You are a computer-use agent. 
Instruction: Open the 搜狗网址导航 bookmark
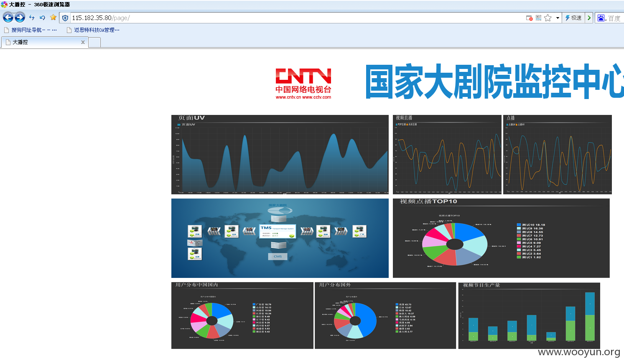[31, 30]
